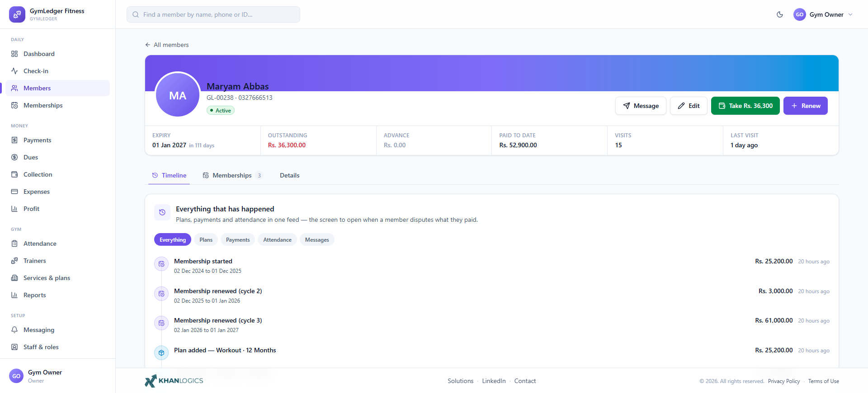Screen dimensions: 868x393
Task: Go back to All members
Action: 167,45
